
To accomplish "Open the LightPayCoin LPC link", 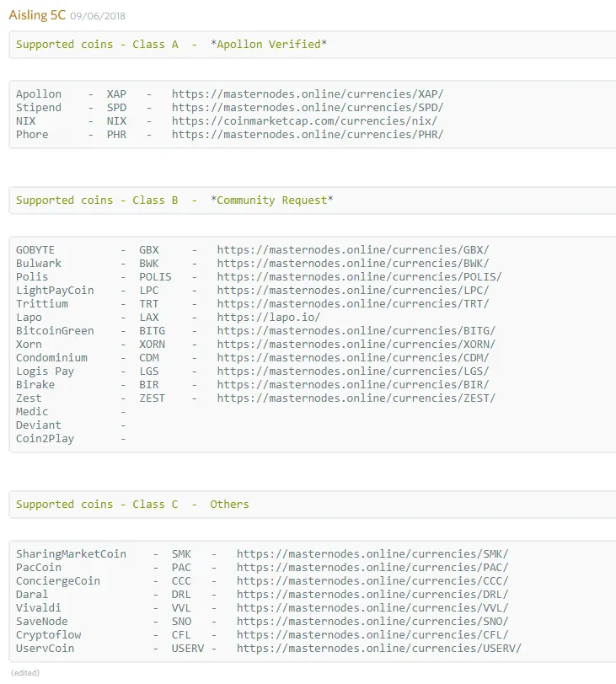I will click(353, 290).
